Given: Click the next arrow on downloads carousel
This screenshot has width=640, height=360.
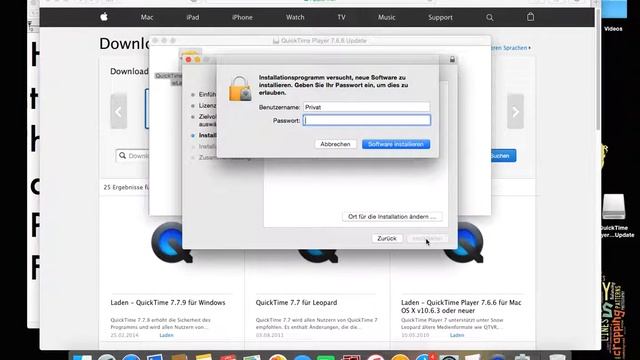Looking at the screenshot, I should click(516, 111).
